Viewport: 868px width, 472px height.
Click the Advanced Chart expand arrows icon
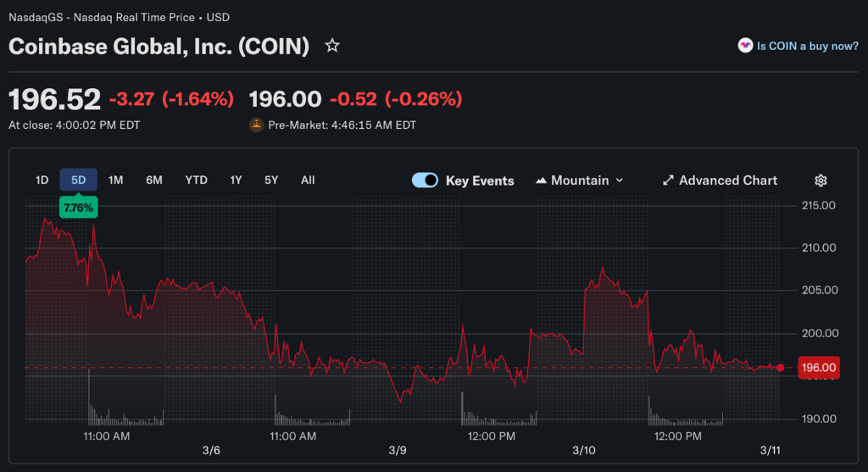[668, 180]
